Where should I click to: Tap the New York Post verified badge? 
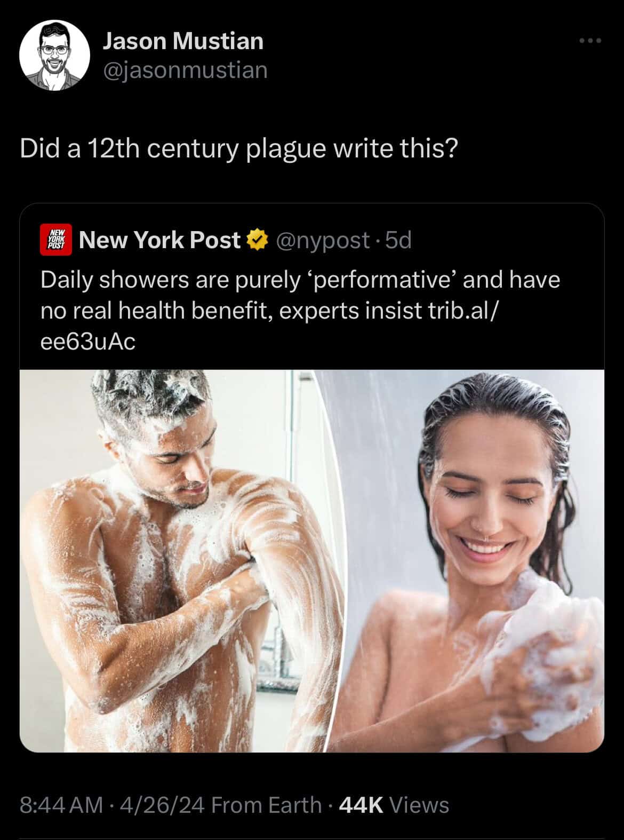pos(258,240)
